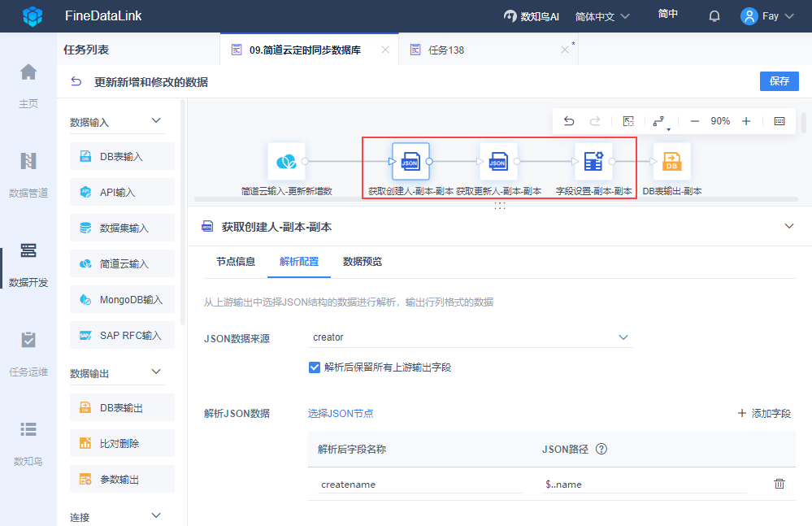Image resolution: width=812 pixels, height=526 pixels.
Task: Select the 比对删除 operator
Action: click(122, 443)
